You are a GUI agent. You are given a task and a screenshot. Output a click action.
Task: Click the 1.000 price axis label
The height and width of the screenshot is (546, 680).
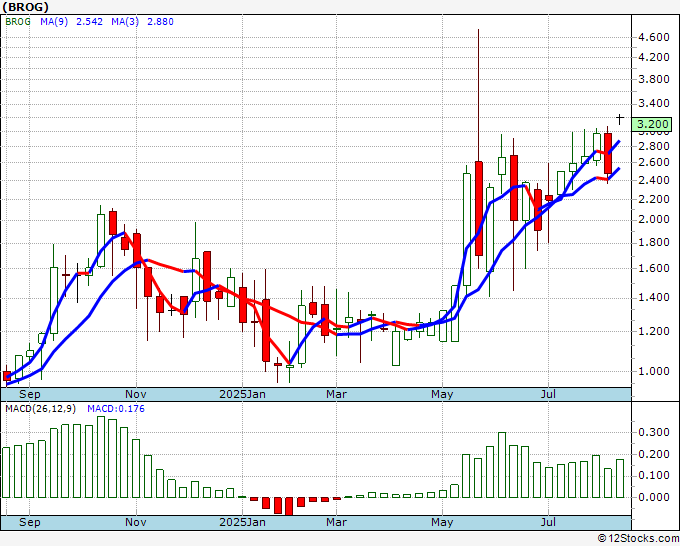click(654, 371)
